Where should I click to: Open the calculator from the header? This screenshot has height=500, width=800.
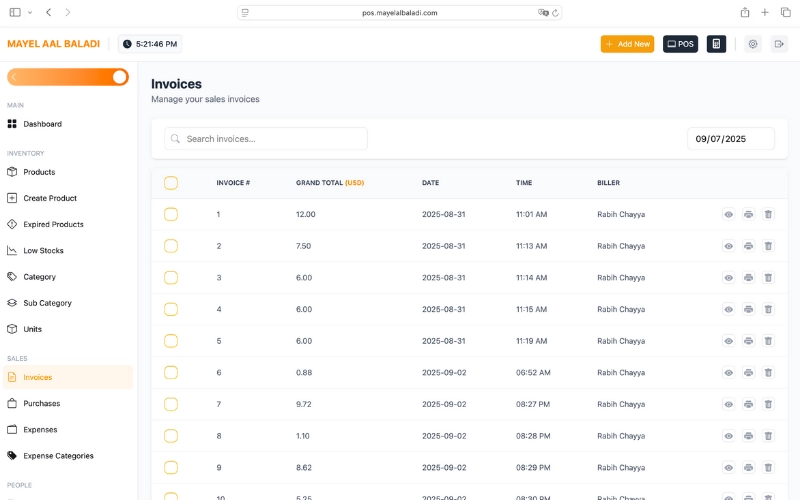click(x=716, y=44)
